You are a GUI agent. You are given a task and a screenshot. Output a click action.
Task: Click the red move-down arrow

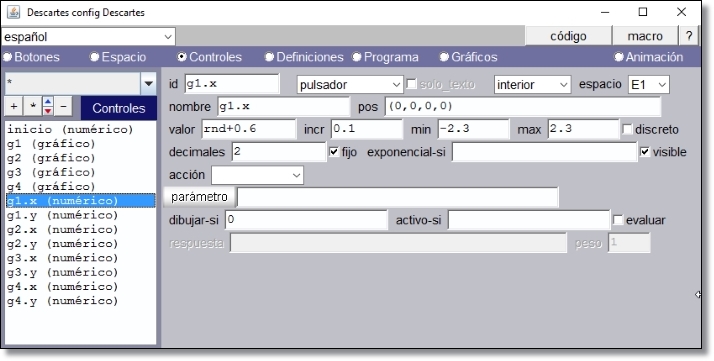pos(48,112)
